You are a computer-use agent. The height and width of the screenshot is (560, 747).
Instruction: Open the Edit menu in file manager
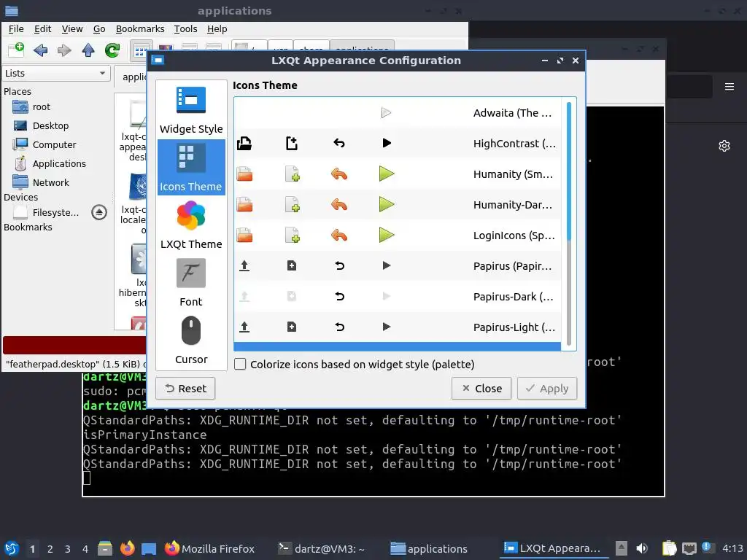[42, 29]
